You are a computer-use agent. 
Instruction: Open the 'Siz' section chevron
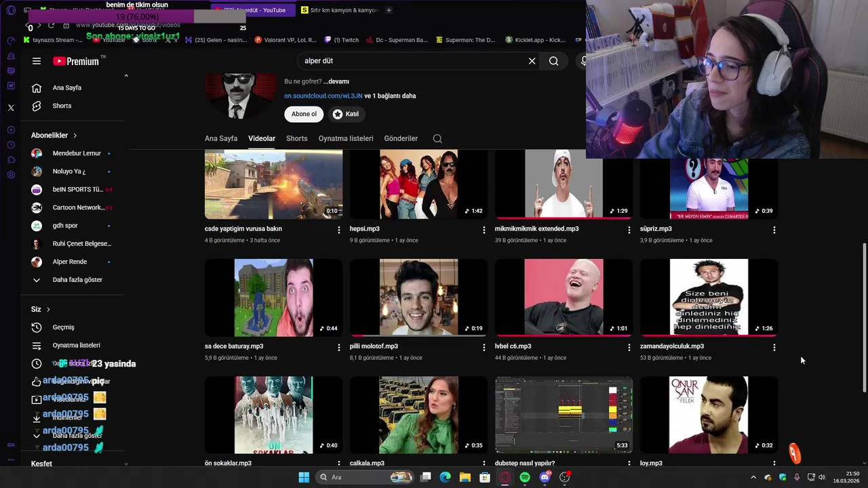coord(48,309)
